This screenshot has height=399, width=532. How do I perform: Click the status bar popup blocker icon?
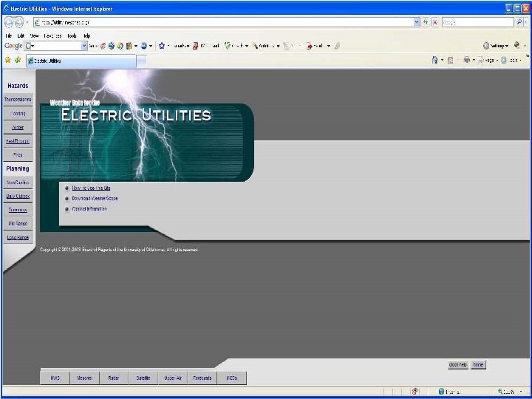coord(415,392)
